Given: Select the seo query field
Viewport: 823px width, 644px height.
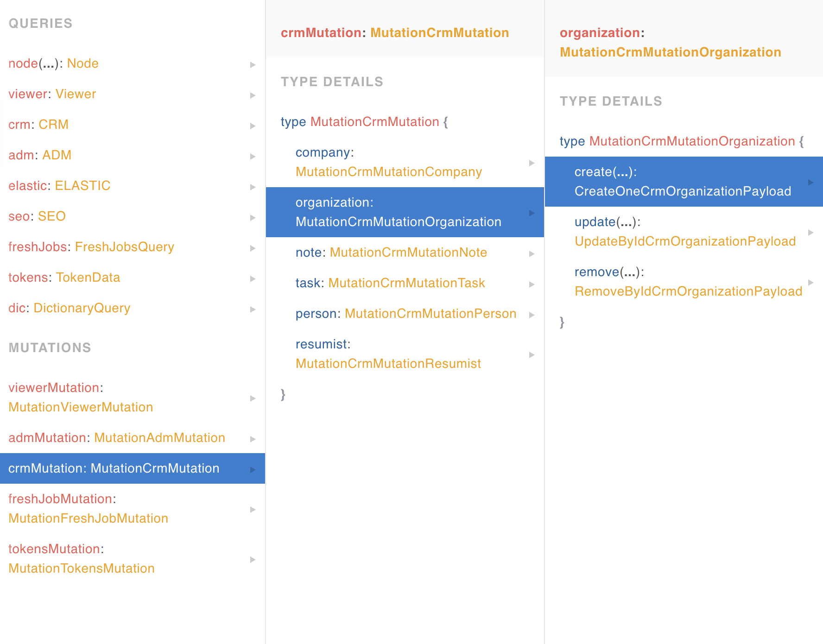Looking at the screenshot, I should (19, 216).
